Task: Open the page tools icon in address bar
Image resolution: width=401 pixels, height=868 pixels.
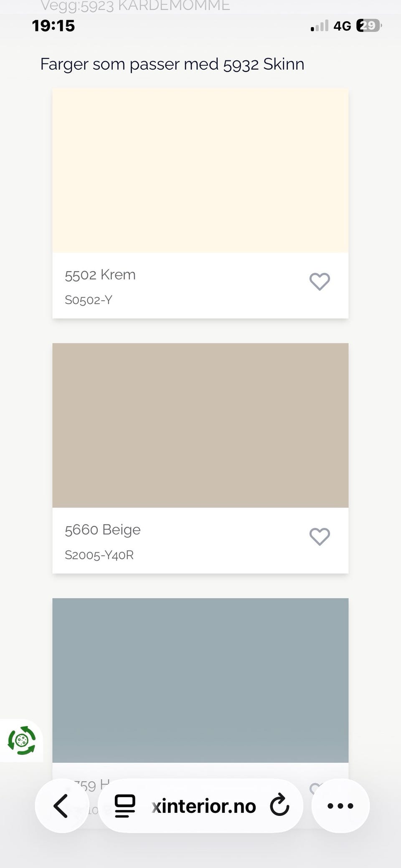Action: pos(124,806)
